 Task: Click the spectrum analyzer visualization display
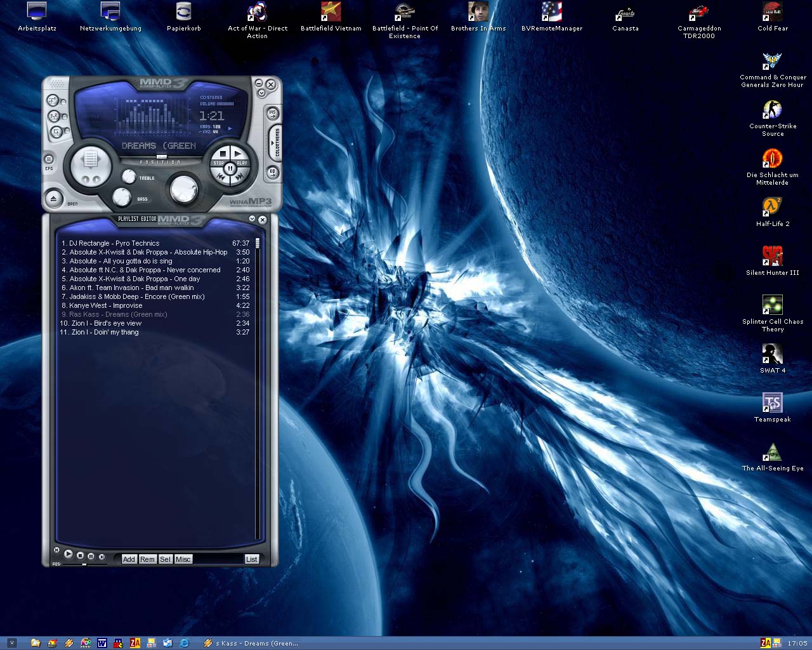click(153, 116)
